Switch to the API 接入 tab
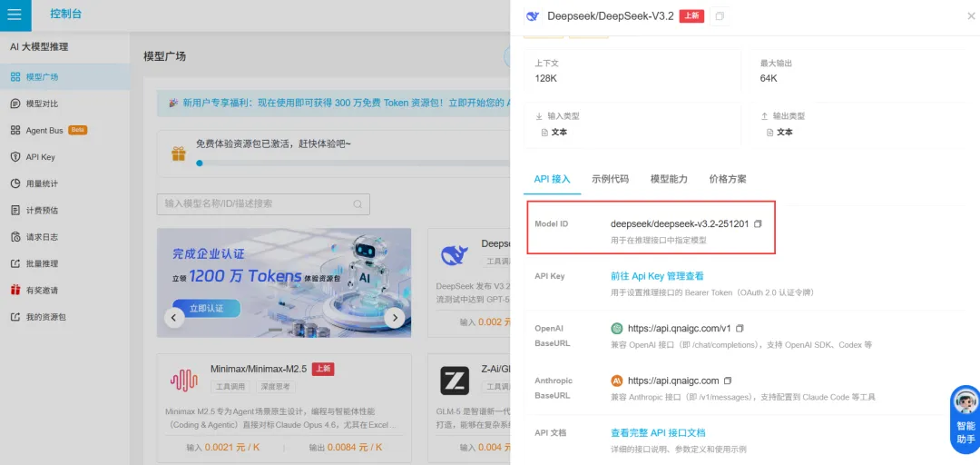Viewport: 980px width, 465px height. 552,179
